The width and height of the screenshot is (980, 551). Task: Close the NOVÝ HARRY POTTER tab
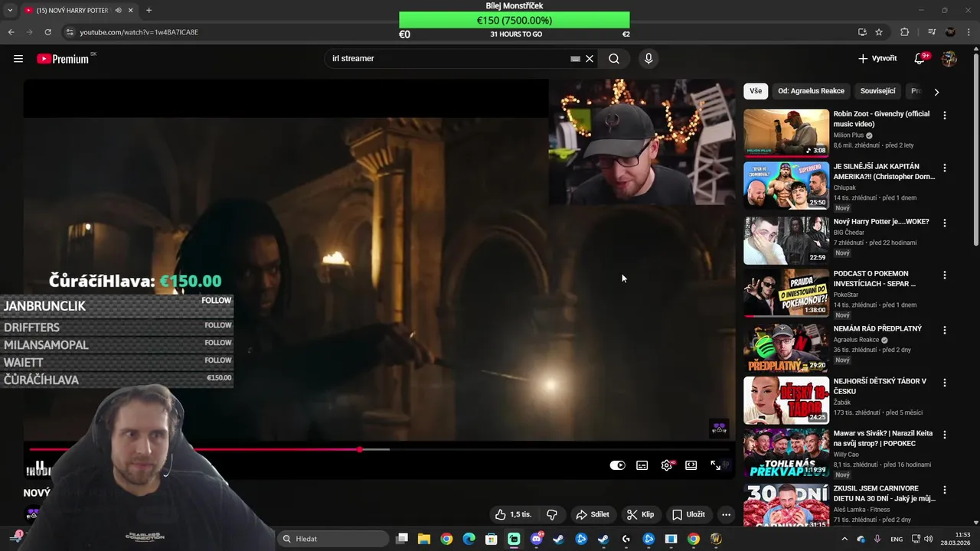(130, 11)
